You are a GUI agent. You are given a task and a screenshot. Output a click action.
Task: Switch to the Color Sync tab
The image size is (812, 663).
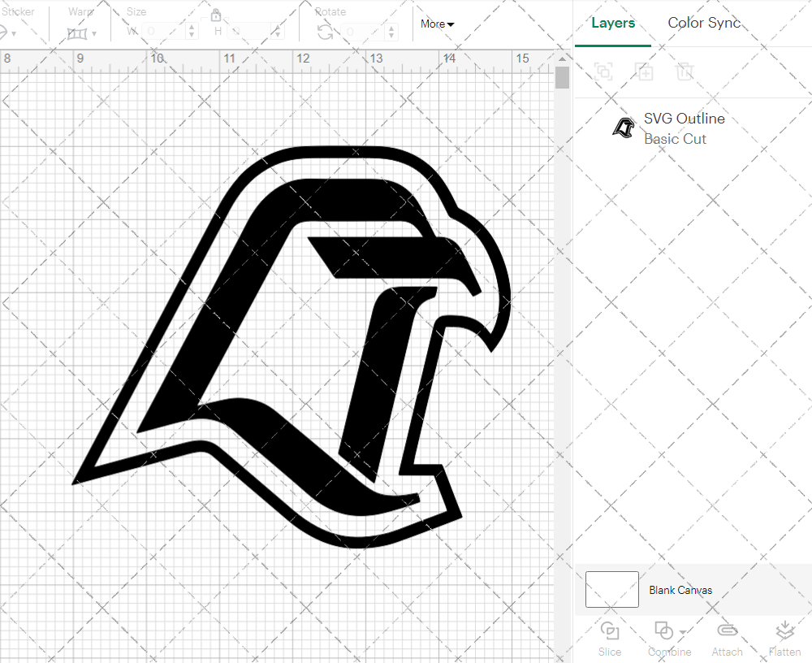click(x=704, y=23)
